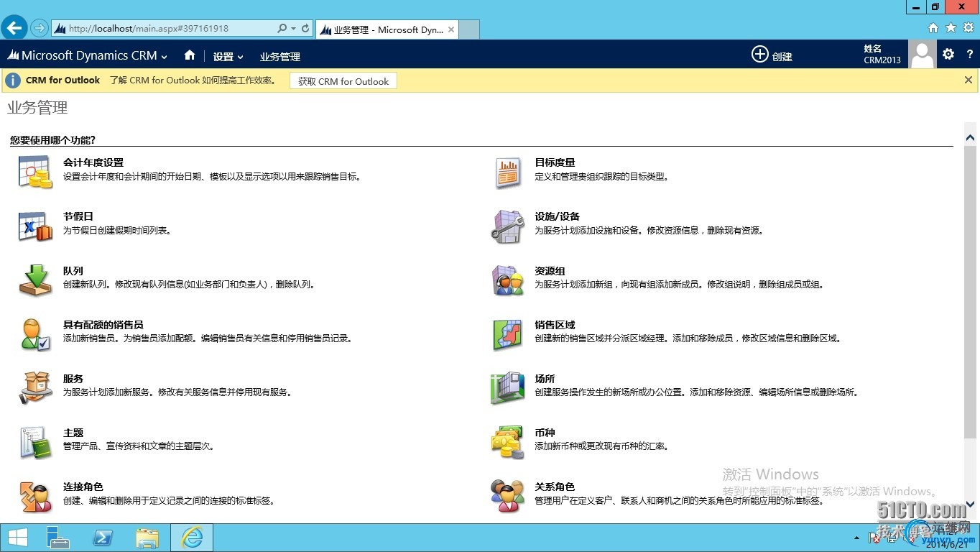This screenshot has height=552, width=980.
Task: Open the 资源组 link
Action: pyautogui.click(x=550, y=271)
